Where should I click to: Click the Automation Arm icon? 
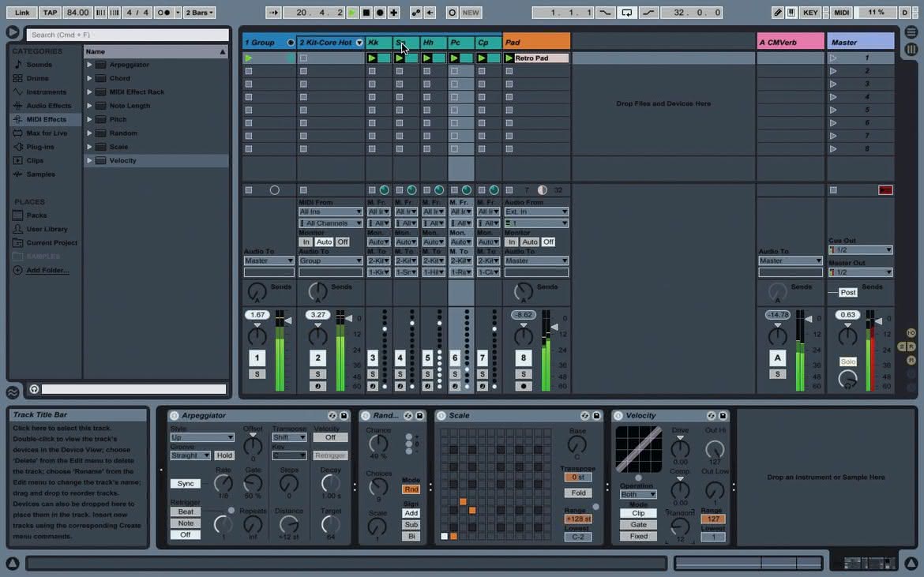coord(416,13)
